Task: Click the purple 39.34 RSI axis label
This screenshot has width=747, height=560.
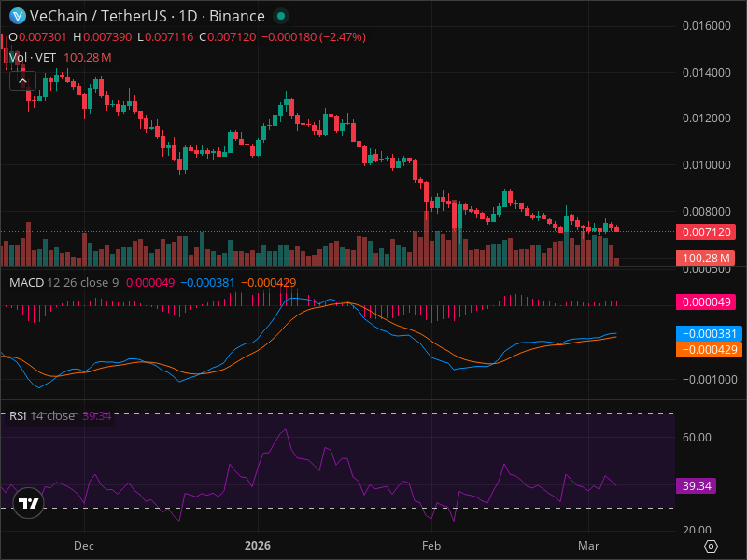Action: (x=696, y=486)
